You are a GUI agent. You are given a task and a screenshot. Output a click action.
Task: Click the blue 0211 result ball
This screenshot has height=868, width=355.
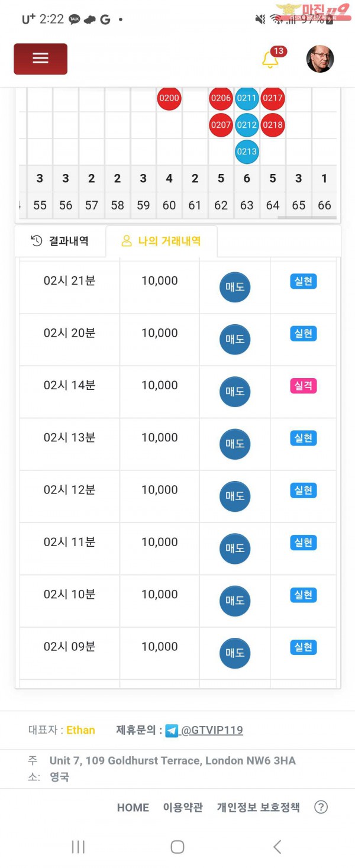coord(247,98)
